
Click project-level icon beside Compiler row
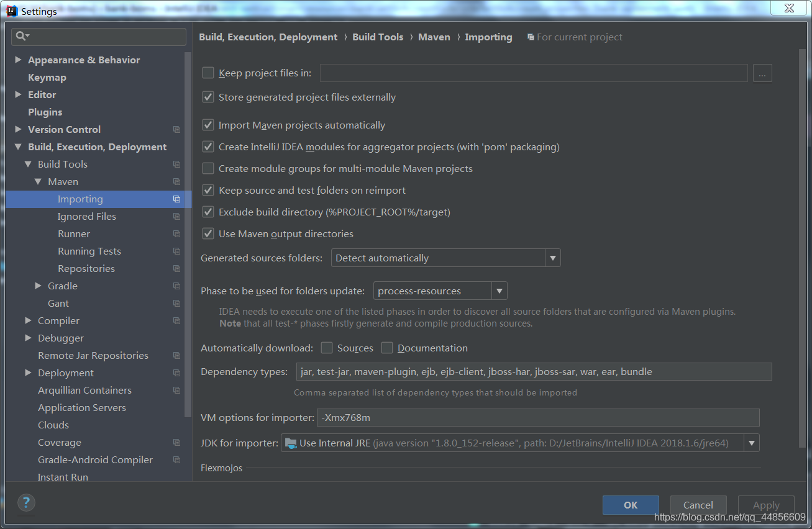pos(176,321)
